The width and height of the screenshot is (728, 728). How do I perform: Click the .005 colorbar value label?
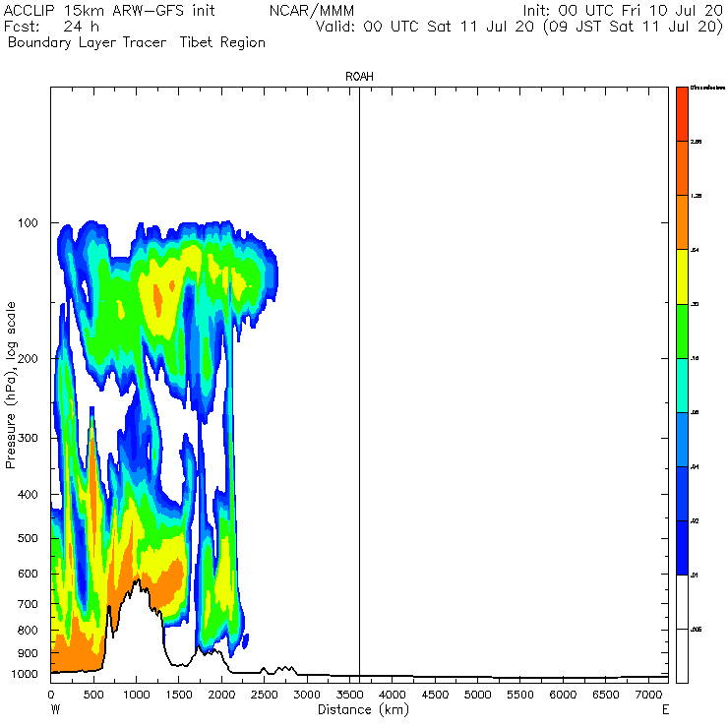pos(696,630)
